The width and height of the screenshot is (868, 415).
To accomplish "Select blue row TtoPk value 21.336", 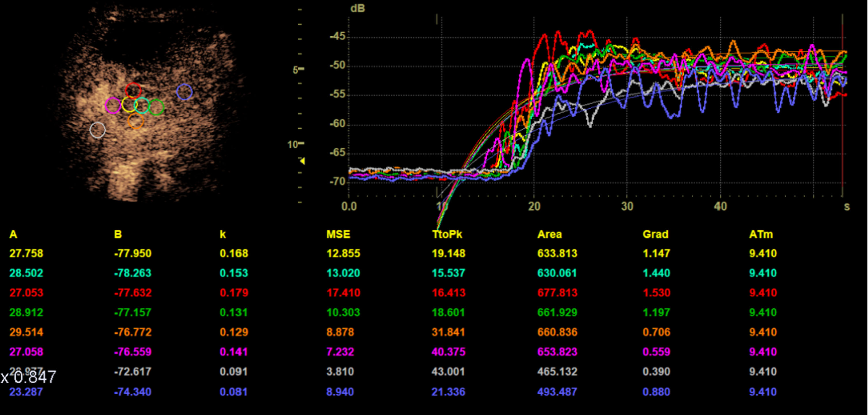I will 448,392.
